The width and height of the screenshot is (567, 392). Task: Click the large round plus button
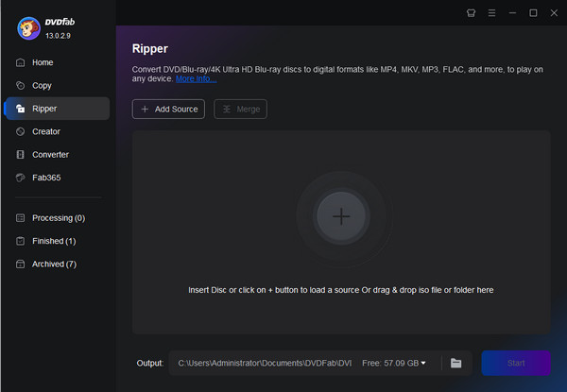(341, 216)
